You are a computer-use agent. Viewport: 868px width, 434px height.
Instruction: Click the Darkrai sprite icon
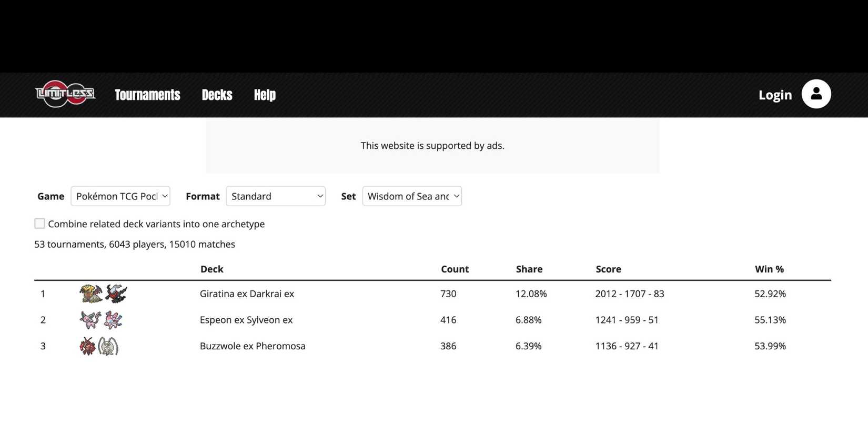click(x=116, y=294)
